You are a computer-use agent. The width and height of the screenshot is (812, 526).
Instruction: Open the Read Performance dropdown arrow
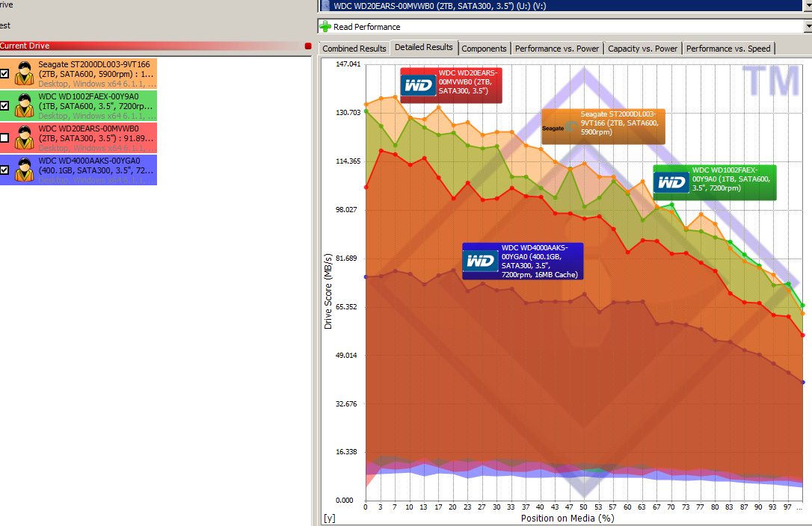click(808, 26)
